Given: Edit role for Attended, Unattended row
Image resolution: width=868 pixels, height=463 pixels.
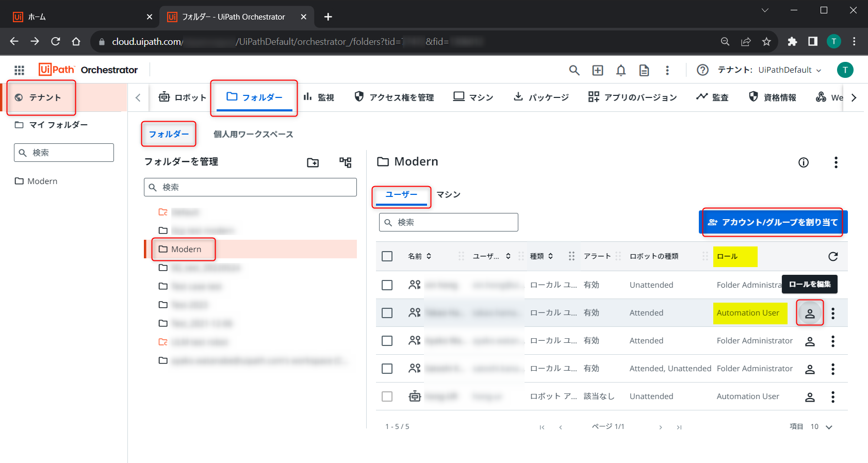Looking at the screenshot, I should [x=810, y=369].
